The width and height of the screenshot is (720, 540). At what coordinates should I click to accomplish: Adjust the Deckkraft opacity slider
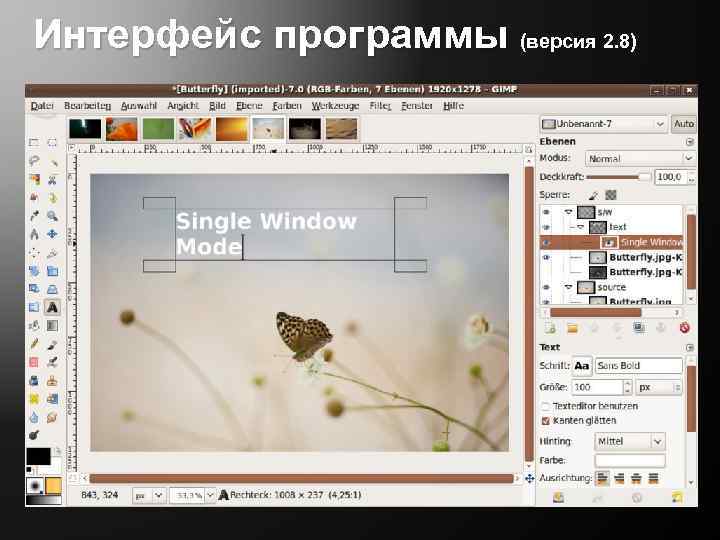coord(619,177)
